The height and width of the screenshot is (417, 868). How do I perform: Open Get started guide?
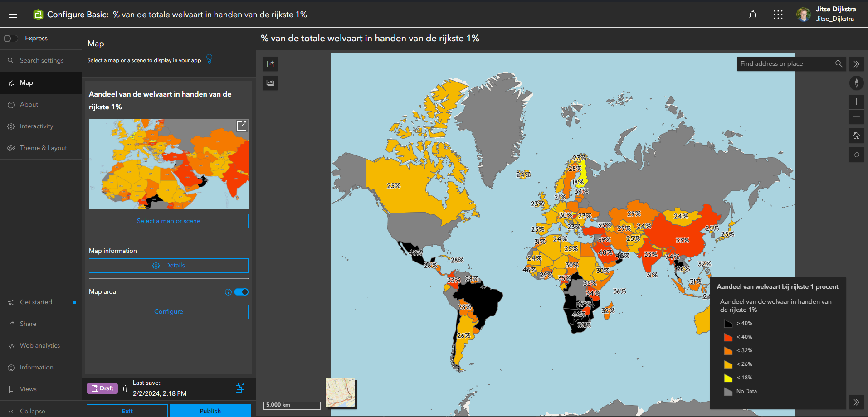tap(41, 302)
